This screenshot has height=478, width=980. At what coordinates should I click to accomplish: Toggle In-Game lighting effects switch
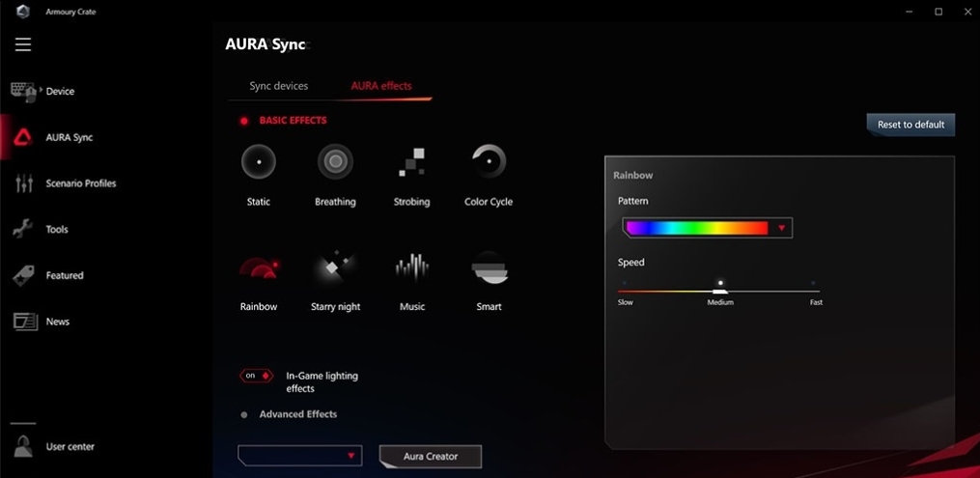pyautogui.click(x=256, y=376)
